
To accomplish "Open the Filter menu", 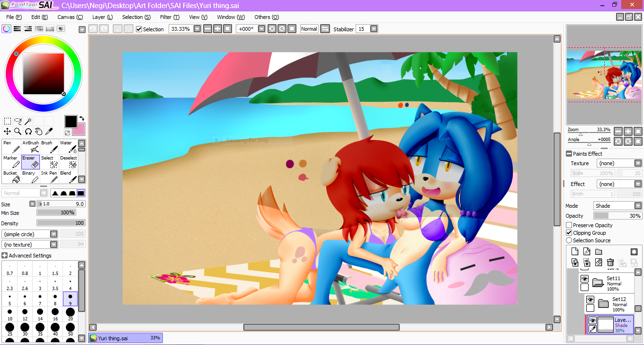I will [170, 17].
